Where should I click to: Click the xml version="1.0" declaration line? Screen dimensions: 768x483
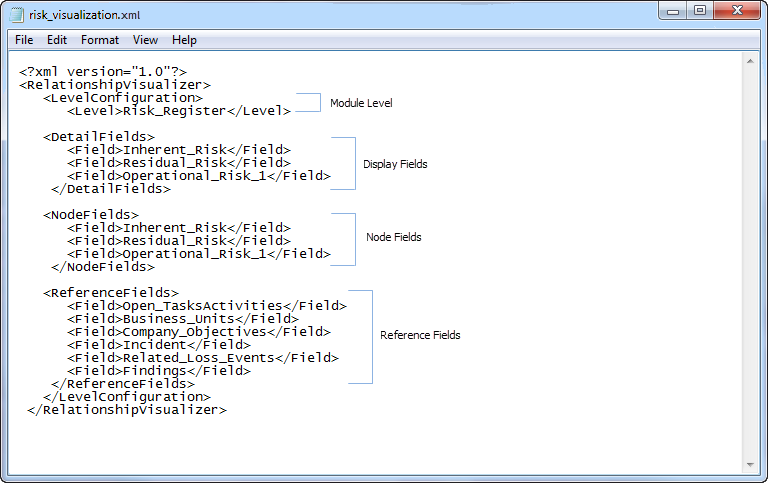(103, 72)
